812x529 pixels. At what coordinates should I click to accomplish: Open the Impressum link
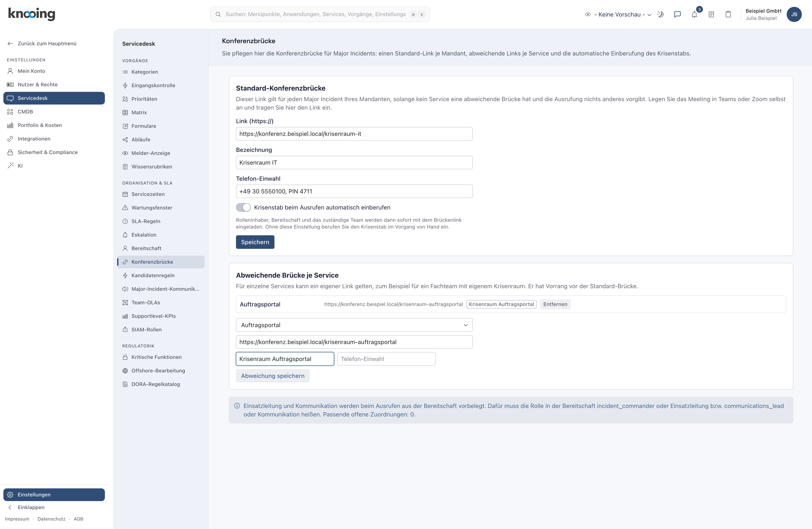(x=17, y=519)
